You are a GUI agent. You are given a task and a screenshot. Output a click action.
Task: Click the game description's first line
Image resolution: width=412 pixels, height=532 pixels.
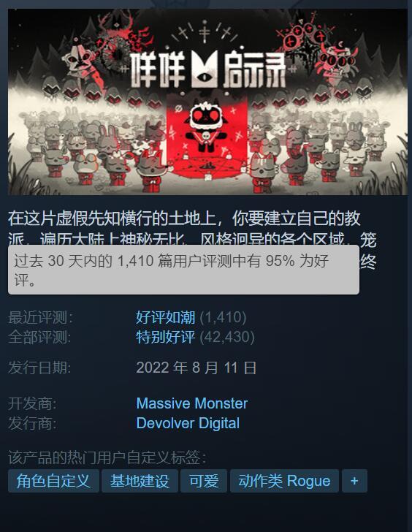pos(184,218)
